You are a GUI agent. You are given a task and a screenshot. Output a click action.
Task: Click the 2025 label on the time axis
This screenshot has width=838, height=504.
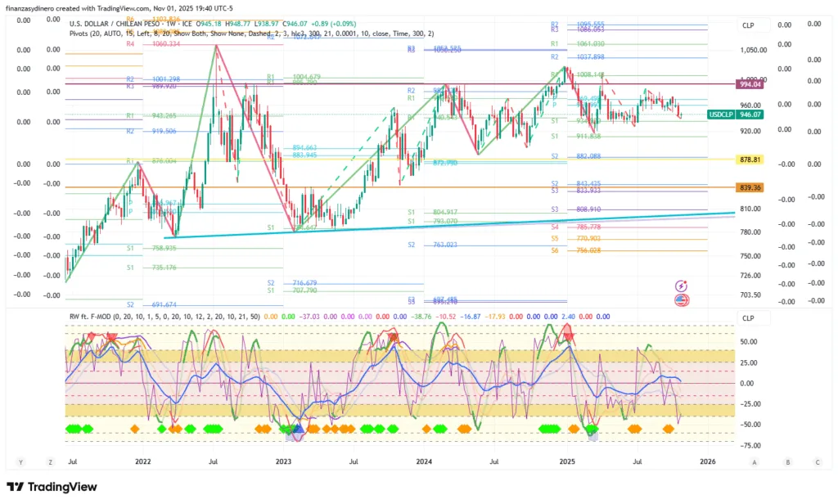566,462
